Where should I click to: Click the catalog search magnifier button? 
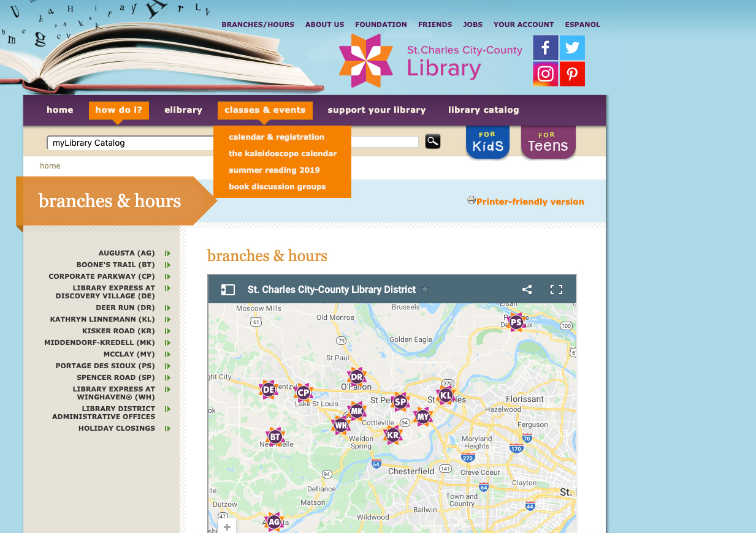433,142
